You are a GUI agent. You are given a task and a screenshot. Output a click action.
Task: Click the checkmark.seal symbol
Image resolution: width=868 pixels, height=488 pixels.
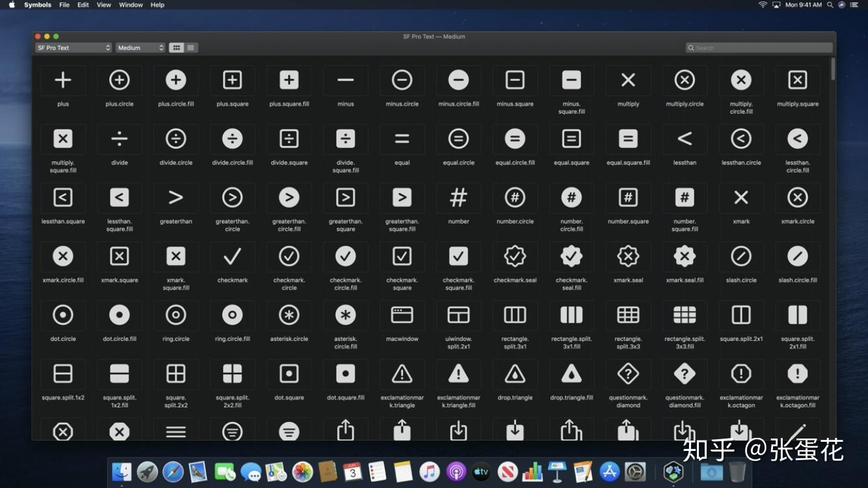click(x=515, y=256)
